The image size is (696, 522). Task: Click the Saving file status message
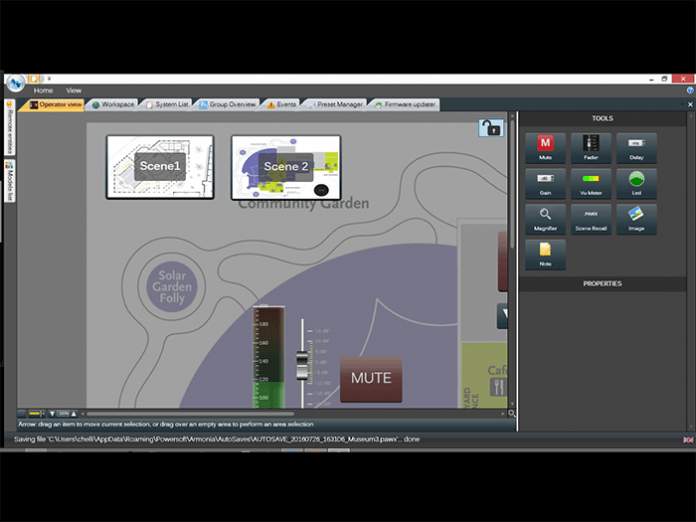tap(217, 439)
